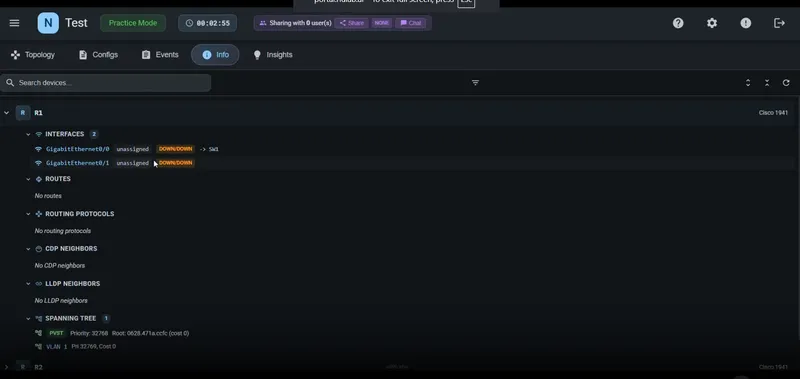Click the R1 router icon
The height and width of the screenshot is (379, 800).
23,113
